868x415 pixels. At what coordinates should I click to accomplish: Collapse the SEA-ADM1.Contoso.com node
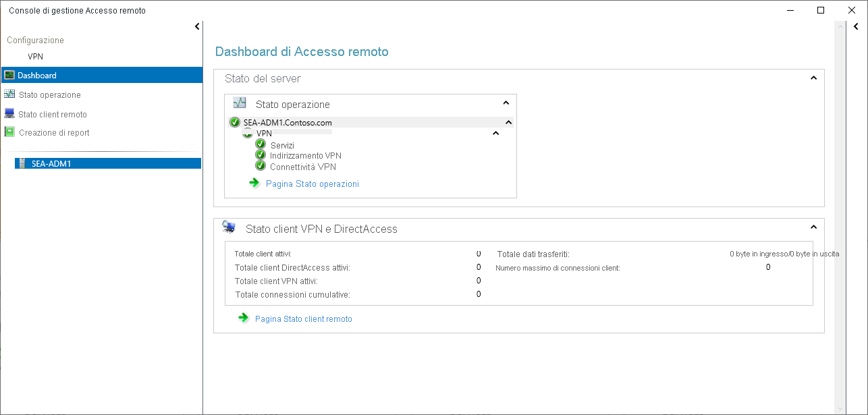point(510,122)
